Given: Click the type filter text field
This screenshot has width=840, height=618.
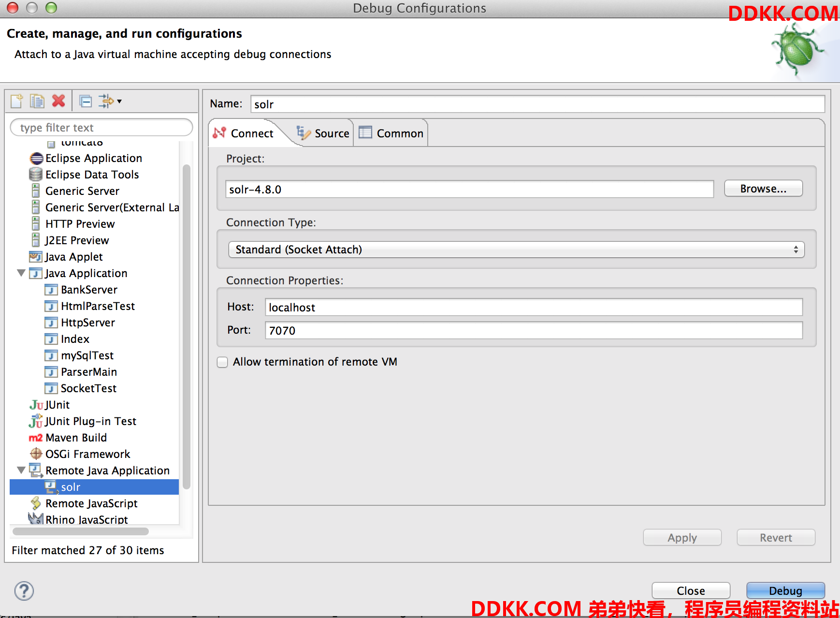Looking at the screenshot, I should point(101,128).
